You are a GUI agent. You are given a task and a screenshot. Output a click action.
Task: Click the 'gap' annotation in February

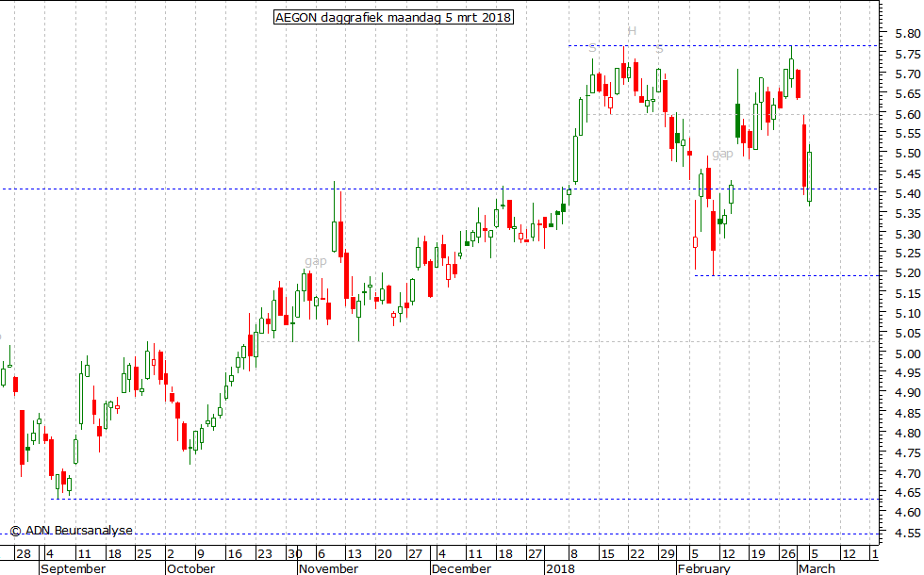point(722,154)
